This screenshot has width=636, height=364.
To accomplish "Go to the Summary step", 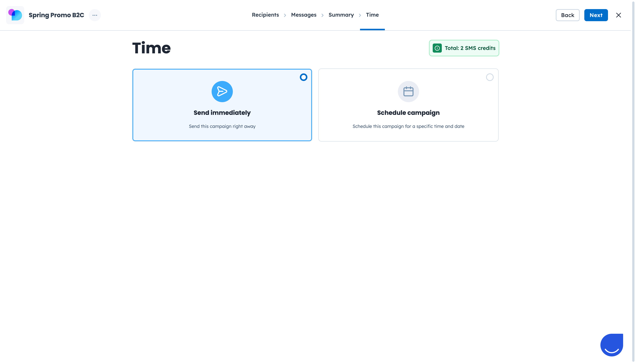I will click(341, 15).
